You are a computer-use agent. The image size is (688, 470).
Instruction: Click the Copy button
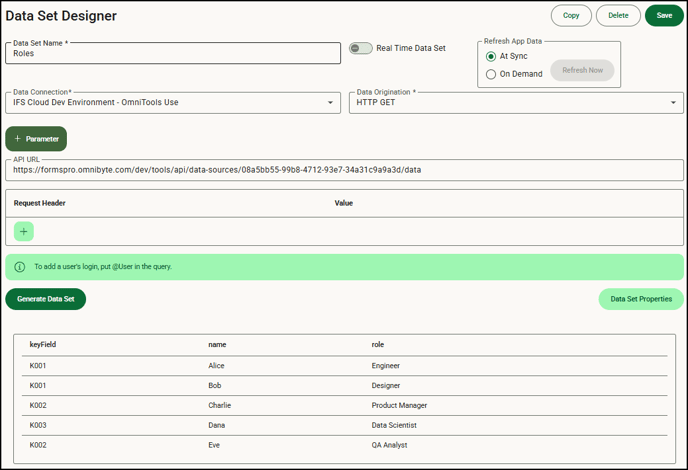(x=571, y=15)
